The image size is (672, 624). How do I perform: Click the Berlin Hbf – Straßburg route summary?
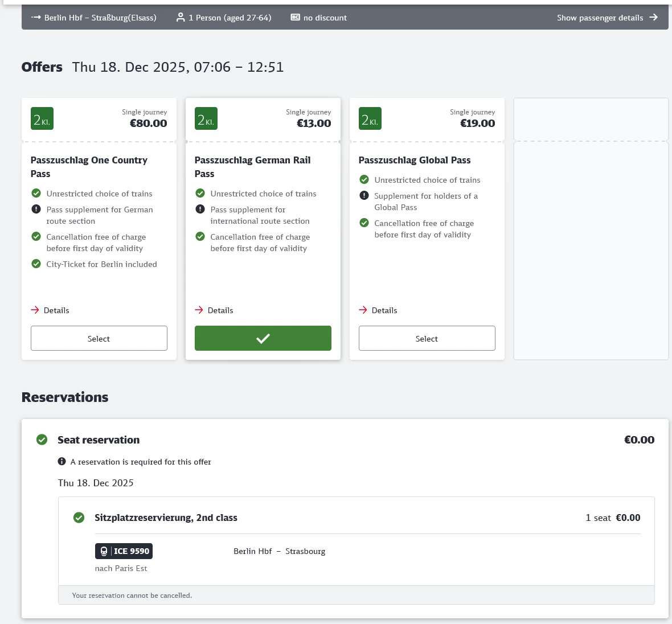click(x=94, y=18)
